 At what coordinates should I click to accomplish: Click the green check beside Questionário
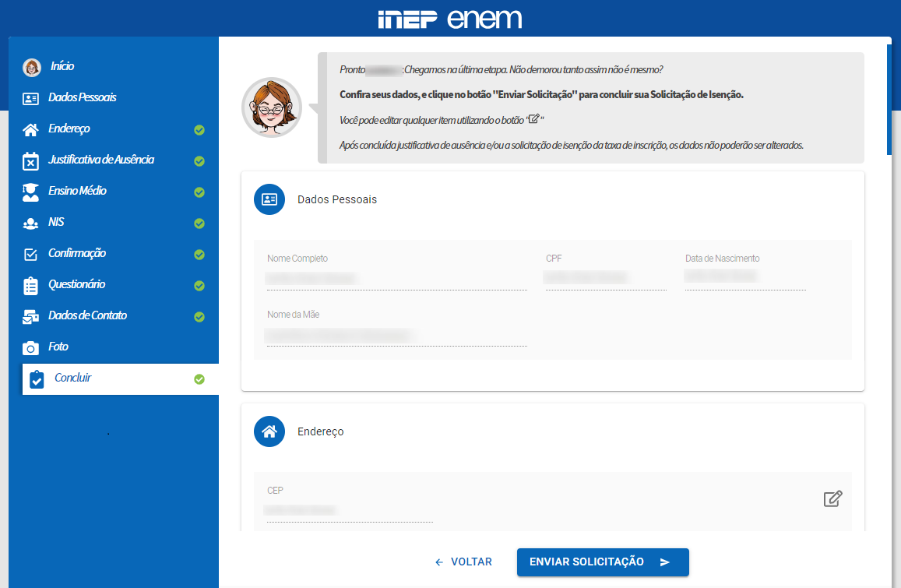[199, 286]
